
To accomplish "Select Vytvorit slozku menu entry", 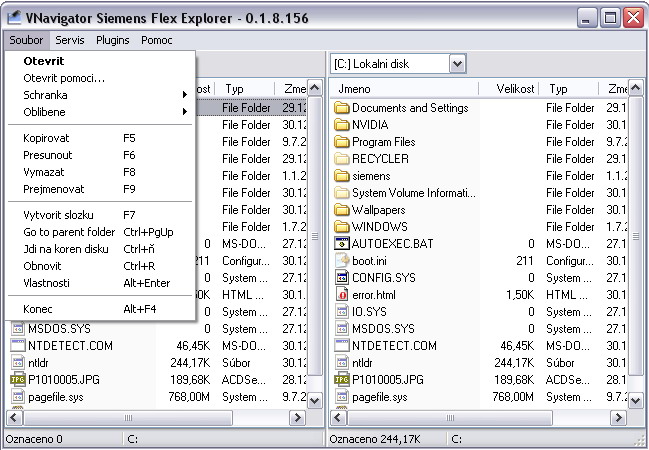I will coord(100,215).
